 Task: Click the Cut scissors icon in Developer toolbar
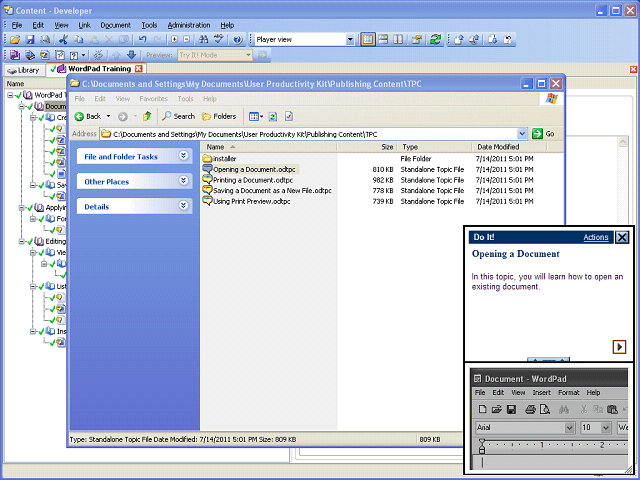point(63,40)
